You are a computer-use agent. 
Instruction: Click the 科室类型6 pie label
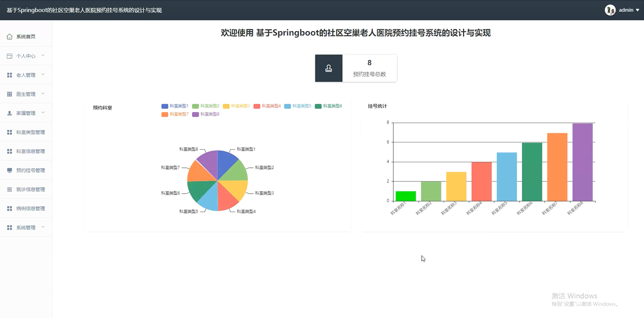click(x=170, y=193)
